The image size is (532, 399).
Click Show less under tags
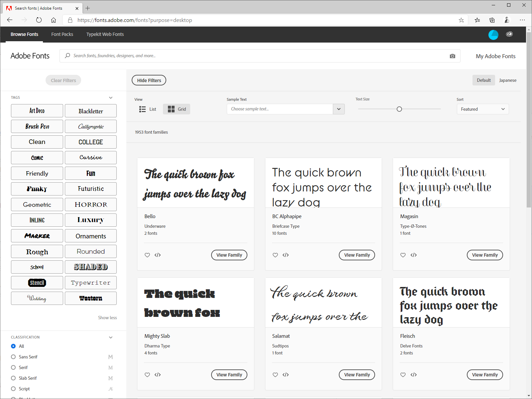coord(107,318)
